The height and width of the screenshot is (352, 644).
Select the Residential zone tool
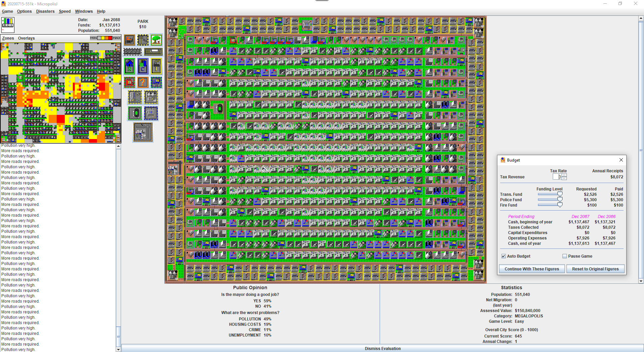[129, 66]
